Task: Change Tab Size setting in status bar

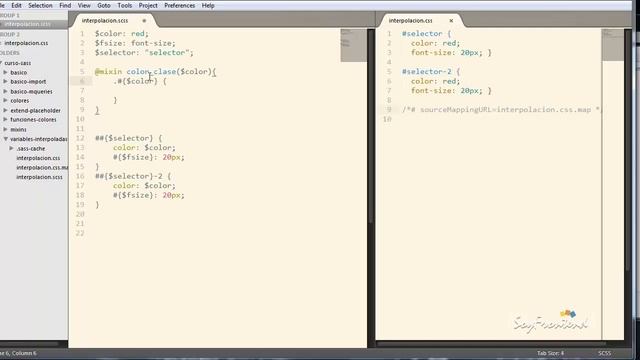Action: tap(550, 353)
